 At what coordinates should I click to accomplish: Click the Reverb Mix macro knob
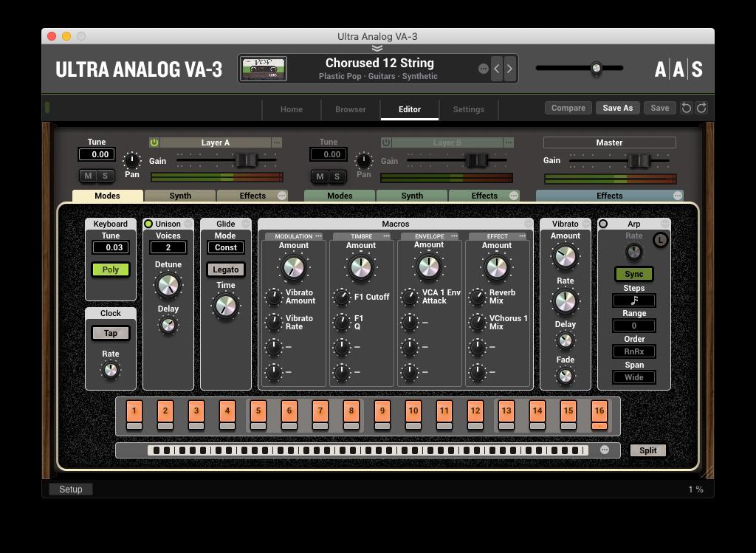click(x=478, y=297)
